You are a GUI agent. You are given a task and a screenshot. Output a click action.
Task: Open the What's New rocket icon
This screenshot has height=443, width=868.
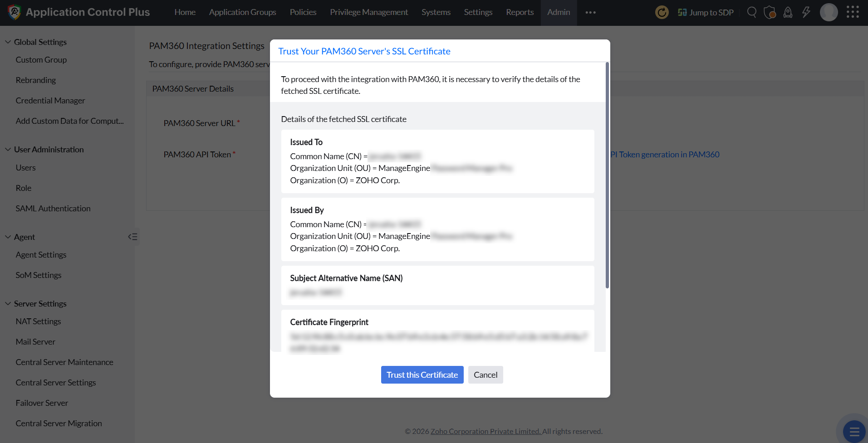[x=788, y=12]
